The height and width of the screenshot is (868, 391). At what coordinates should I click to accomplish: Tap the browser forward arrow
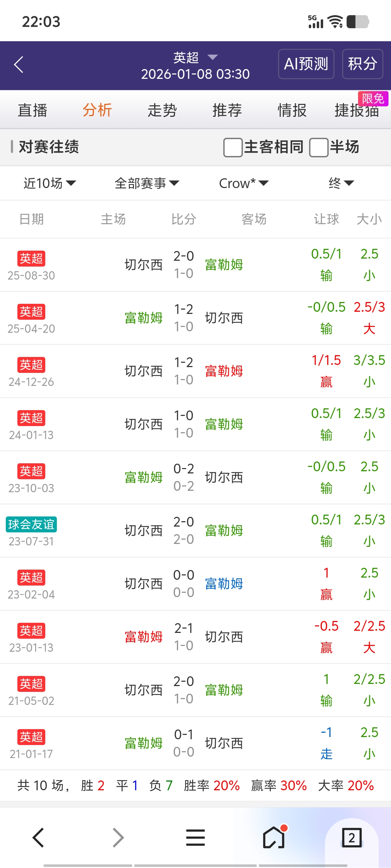(x=118, y=837)
